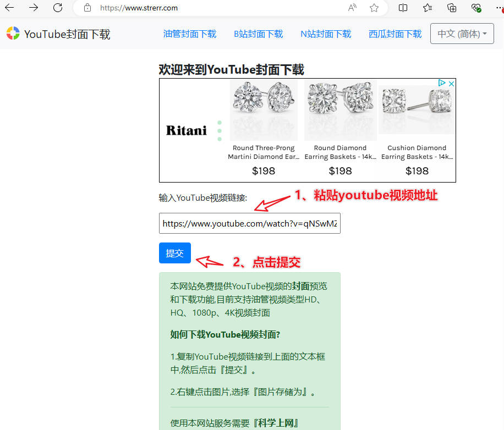
Task: Open the 油管封面下载 nav link
Action: pos(190,34)
